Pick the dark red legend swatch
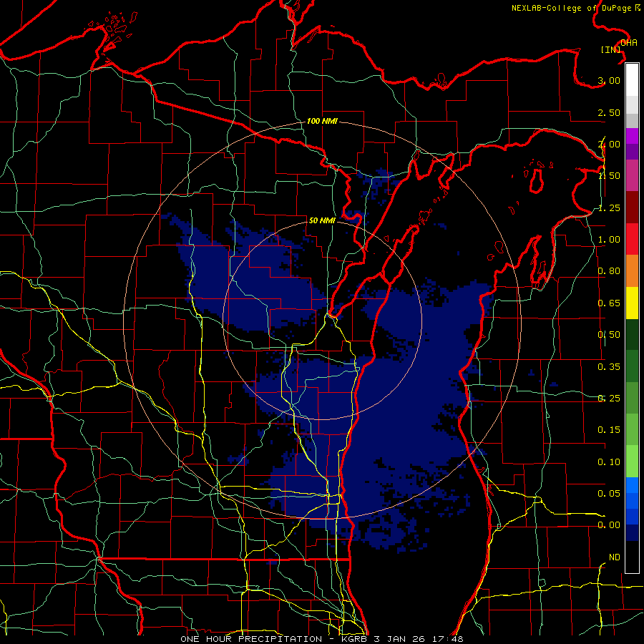The width and height of the screenshot is (644, 644). pyautogui.click(x=632, y=208)
